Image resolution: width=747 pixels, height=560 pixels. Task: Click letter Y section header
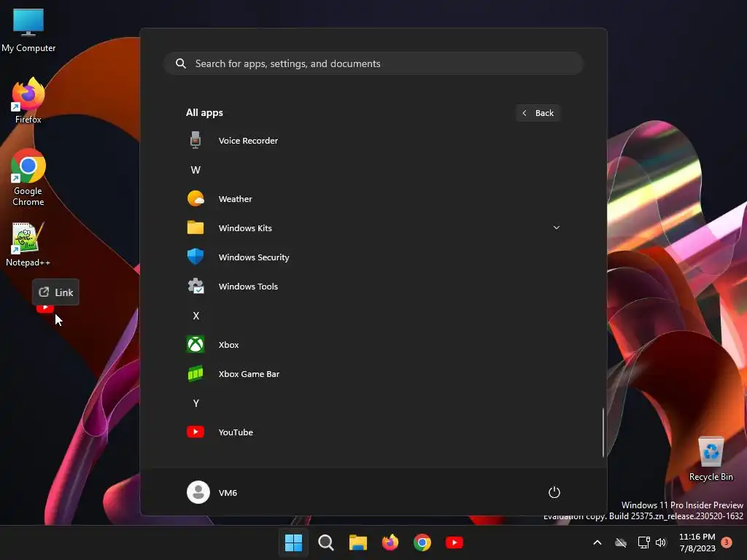pos(196,402)
